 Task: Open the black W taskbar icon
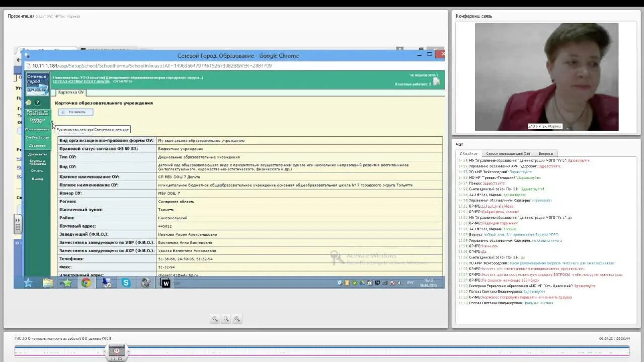(x=165, y=283)
